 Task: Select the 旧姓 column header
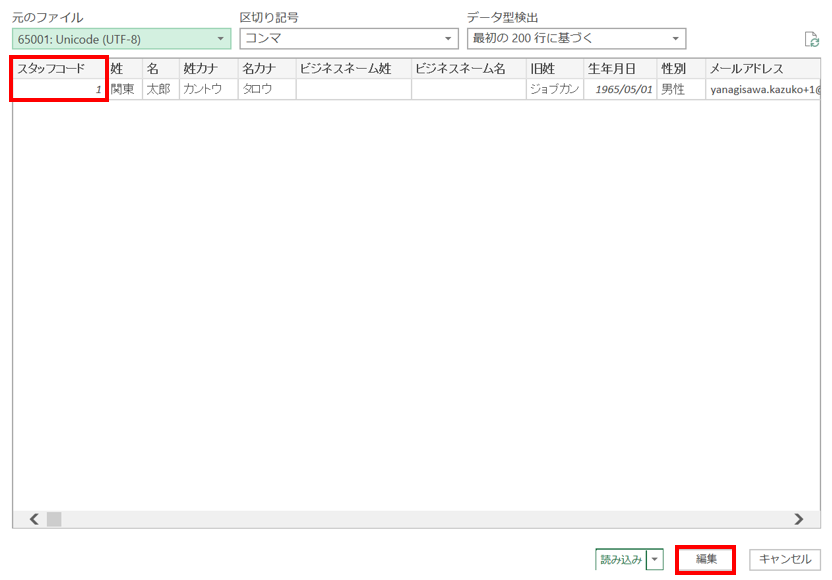tap(554, 69)
